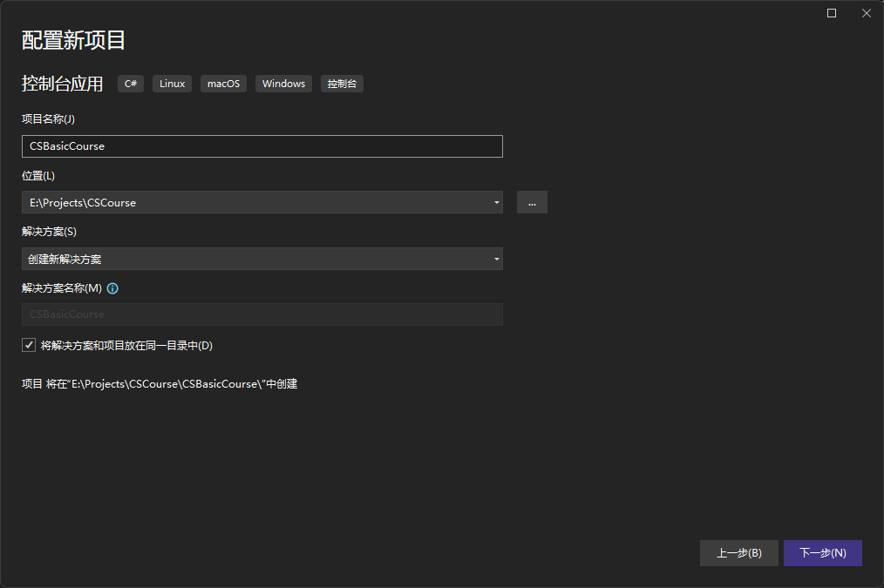Click the 控制台 tag
This screenshot has width=884, height=588.
pos(343,84)
